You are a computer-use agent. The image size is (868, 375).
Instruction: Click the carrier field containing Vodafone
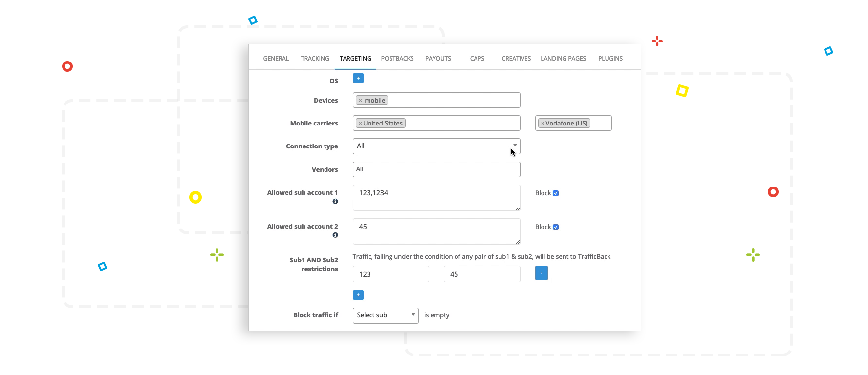[573, 123]
